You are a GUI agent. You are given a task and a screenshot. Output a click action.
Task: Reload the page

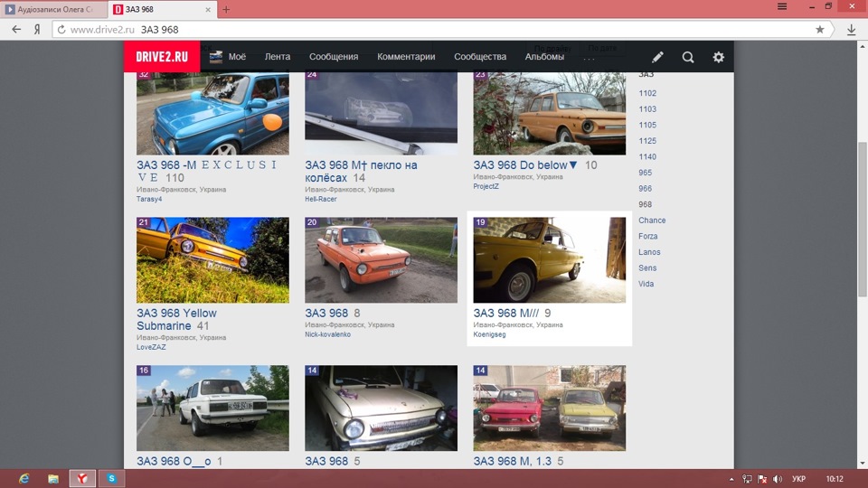(x=61, y=29)
